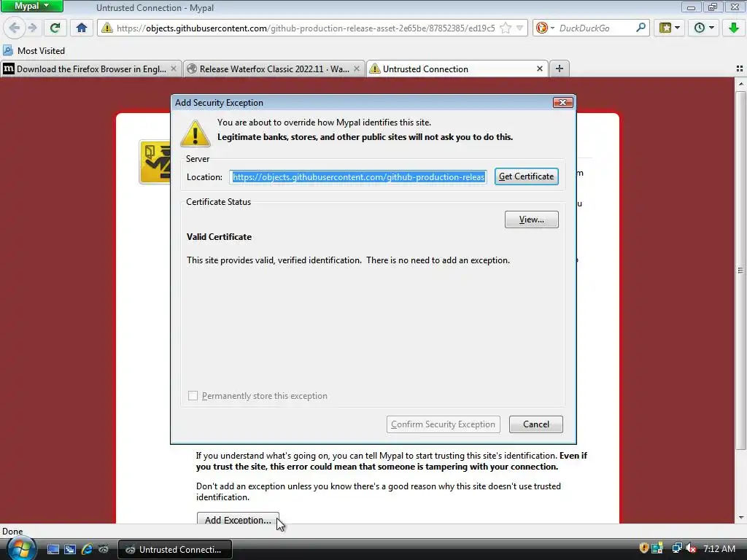Viewport: 747px width, 560px height.
Task: Click the page vertical scrollbar thumb
Action: point(740,271)
